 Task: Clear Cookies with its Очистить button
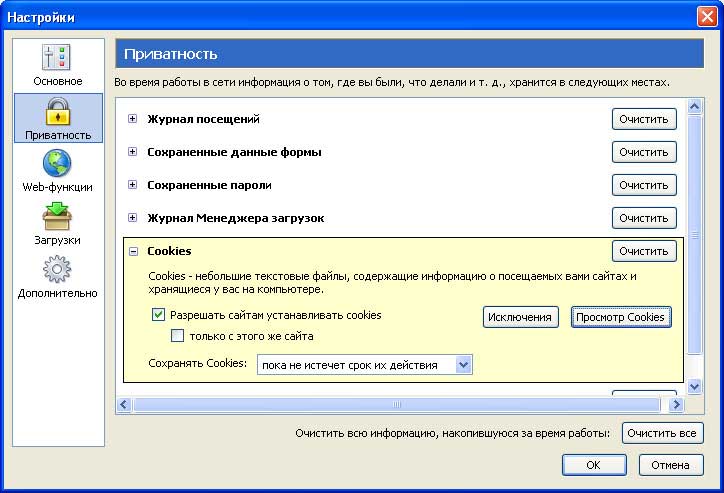[x=644, y=251]
